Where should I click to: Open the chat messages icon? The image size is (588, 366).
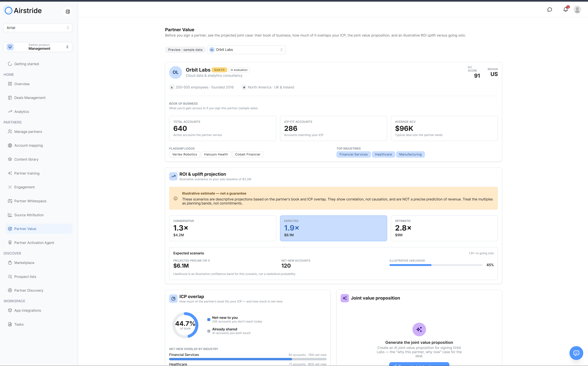549,9
